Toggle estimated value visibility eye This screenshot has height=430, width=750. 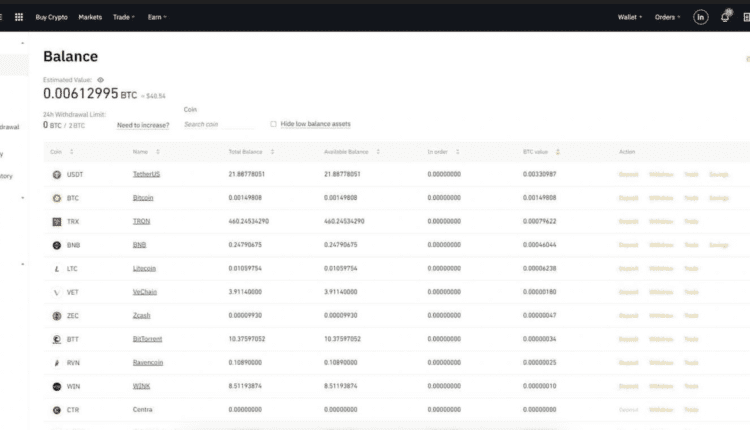click(100, 80)
